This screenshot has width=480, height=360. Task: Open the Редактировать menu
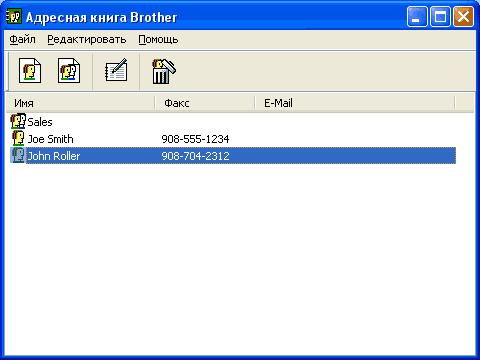click(87, 39)
